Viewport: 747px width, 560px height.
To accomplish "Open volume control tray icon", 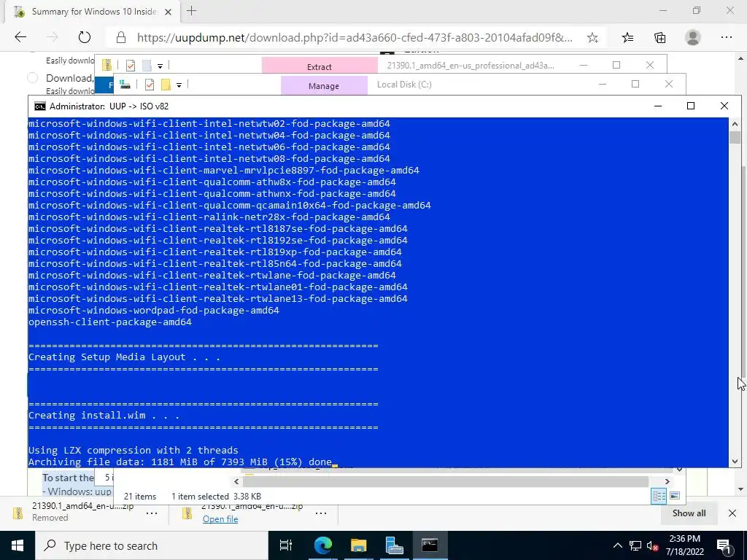I will 652,545.
